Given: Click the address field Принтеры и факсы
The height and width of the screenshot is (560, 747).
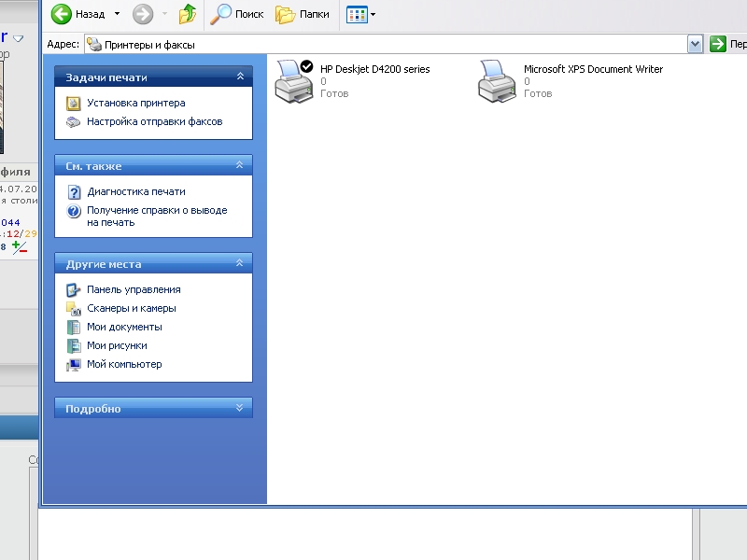Looking at the screenshot, I should pos(373,44).
